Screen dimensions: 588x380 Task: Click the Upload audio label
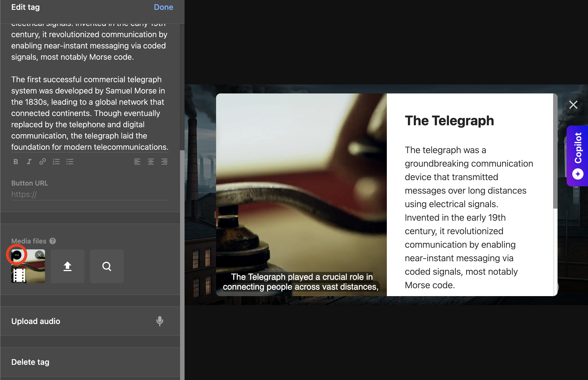point(36,321)
